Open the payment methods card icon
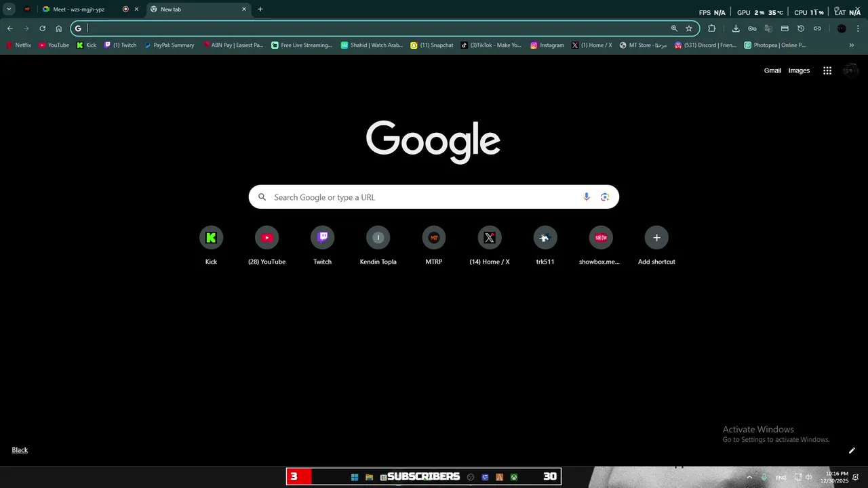 pos(785,28)
